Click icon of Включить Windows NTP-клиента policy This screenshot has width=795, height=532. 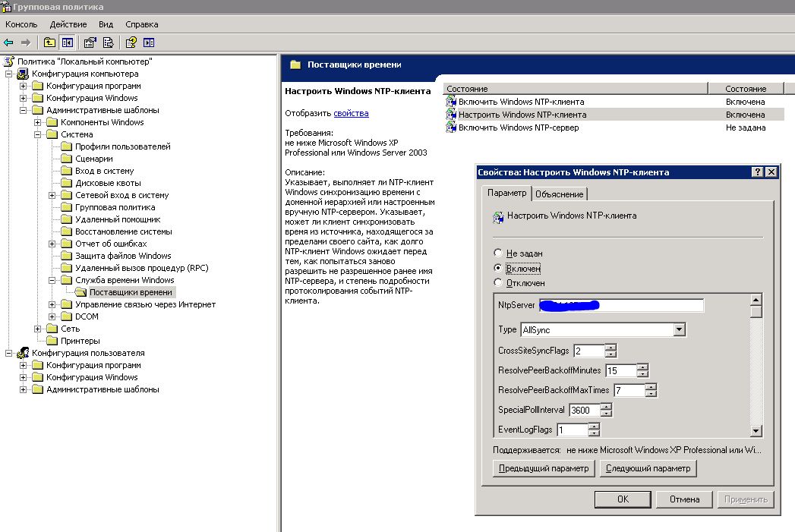tap(451, 102)
